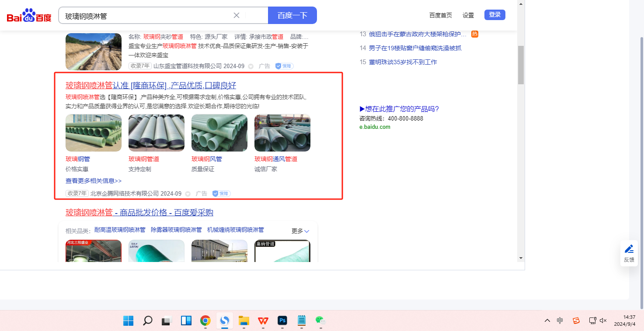Click 想在此推广您的产品吗? link
Image resolution: width=644 pixels, height=331 pixels.
click(399, 109)
